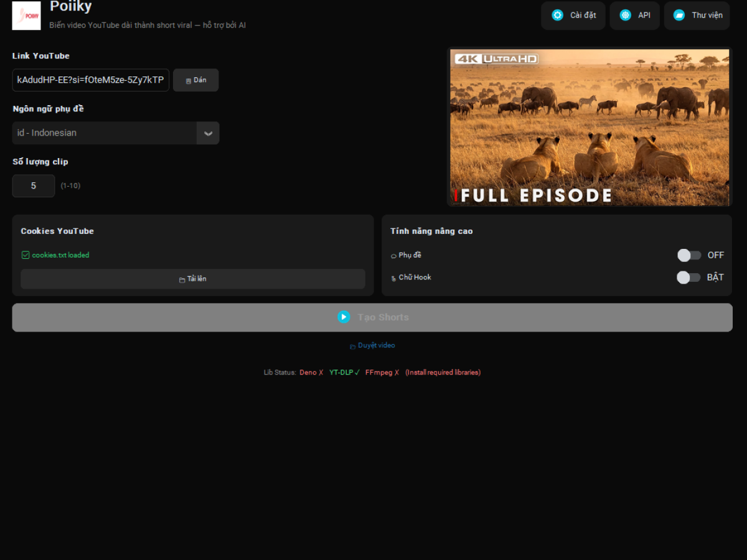Viewport: 747px width, 560px height.
Task: Open Cài đặt settings gear icon
Action: (x=557, y=15)
